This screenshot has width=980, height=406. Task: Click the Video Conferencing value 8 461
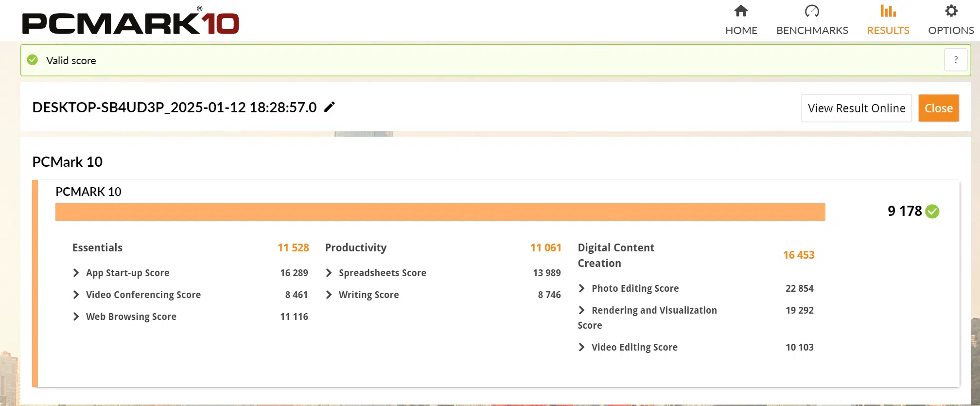click(297, 295)
